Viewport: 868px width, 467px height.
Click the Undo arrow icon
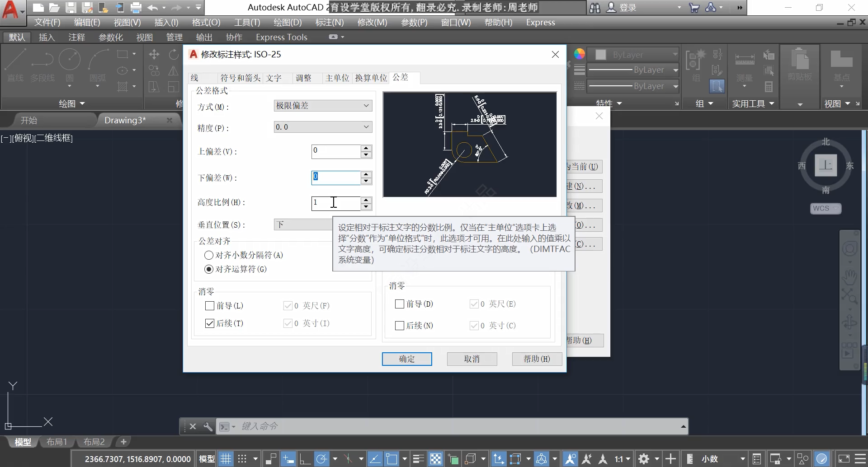pos(152,8)
